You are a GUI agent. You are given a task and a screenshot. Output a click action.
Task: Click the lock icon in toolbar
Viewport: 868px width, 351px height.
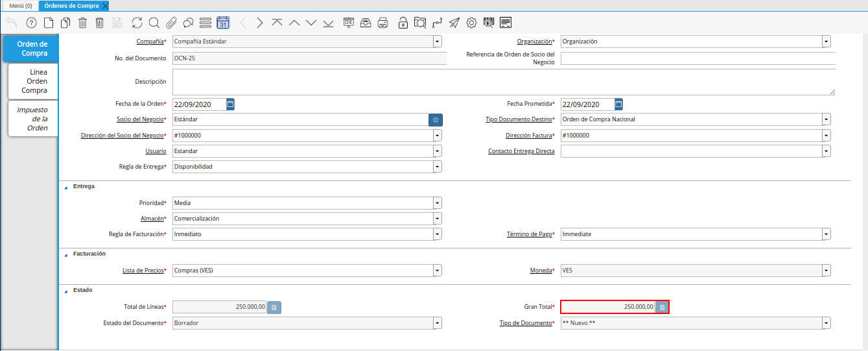coord(403,23)
